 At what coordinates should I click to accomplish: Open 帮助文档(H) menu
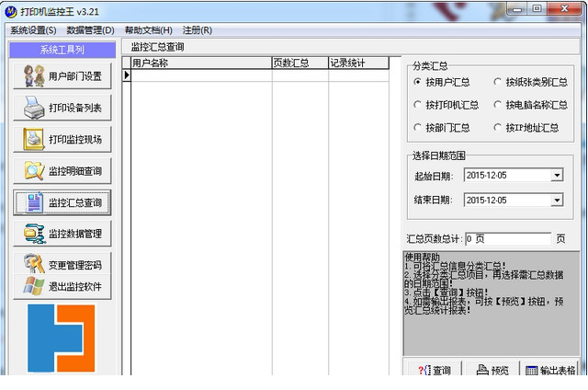click(149, 30)
